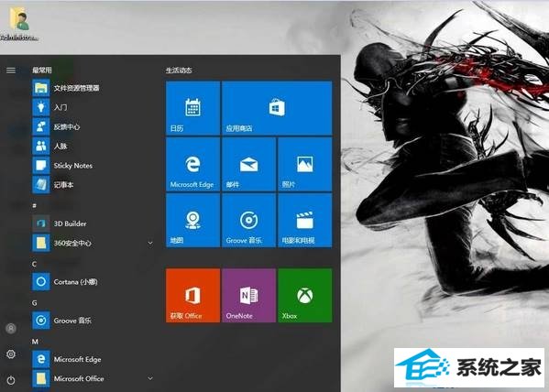Viewport: 549px width, 392px height.
Task: Launch the Xbox tile
Action: pos(305,296)
